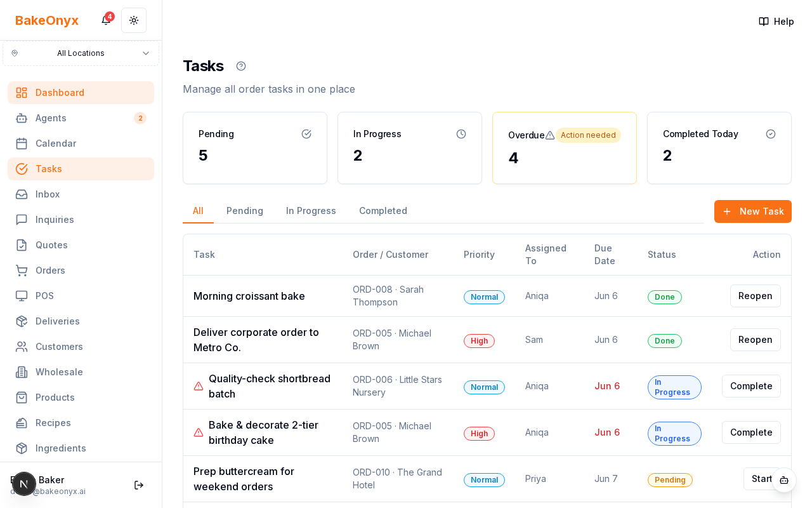Image resolution: width=812 pixels, height=508 pixels.
Task: Click assignee 'Priya' in buttercream row
Action: click(535, 479)
